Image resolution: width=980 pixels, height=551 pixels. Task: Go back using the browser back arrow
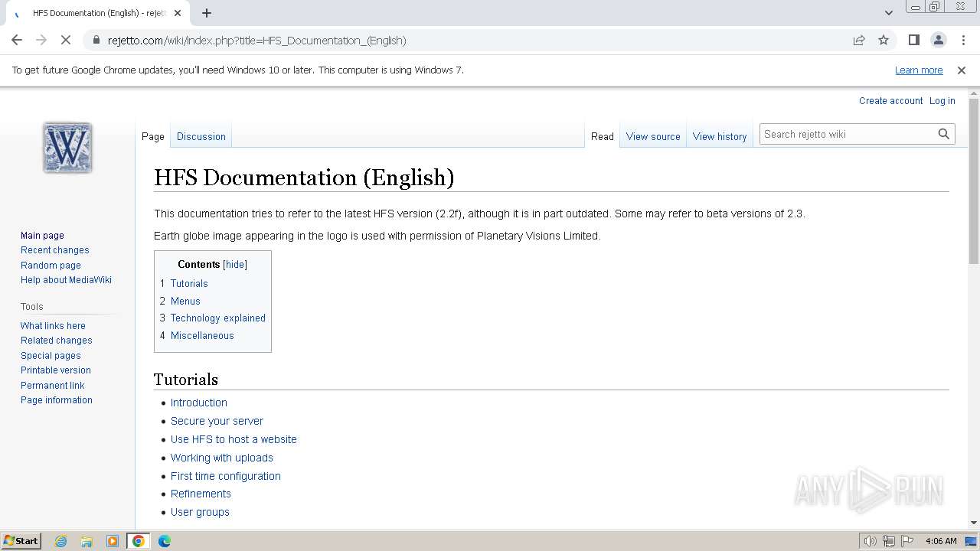pyautogui.click(x=17, y=40)
